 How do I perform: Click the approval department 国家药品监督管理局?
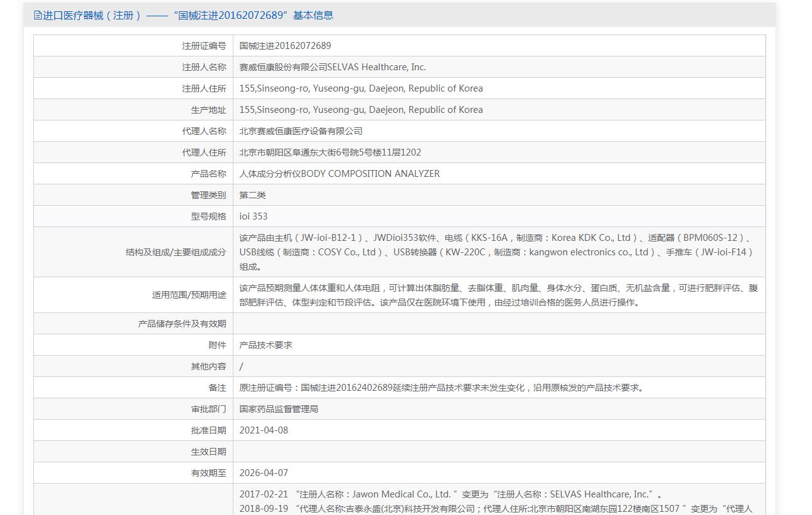coord(279,409)
